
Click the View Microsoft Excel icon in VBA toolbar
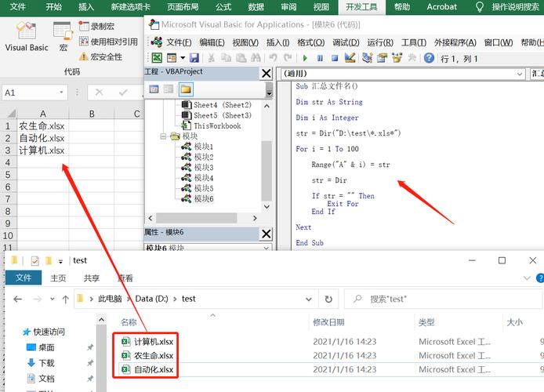click(157, 58)
